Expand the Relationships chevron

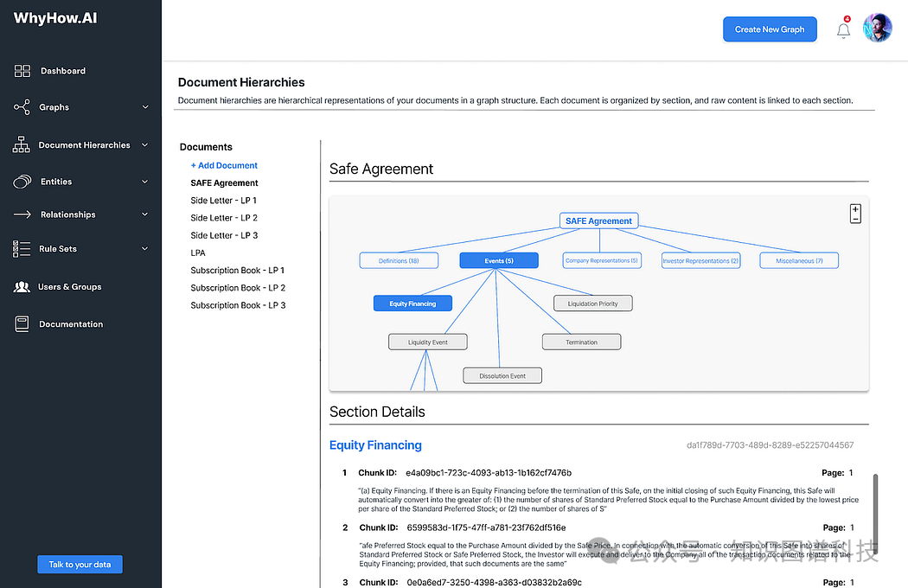144,214
